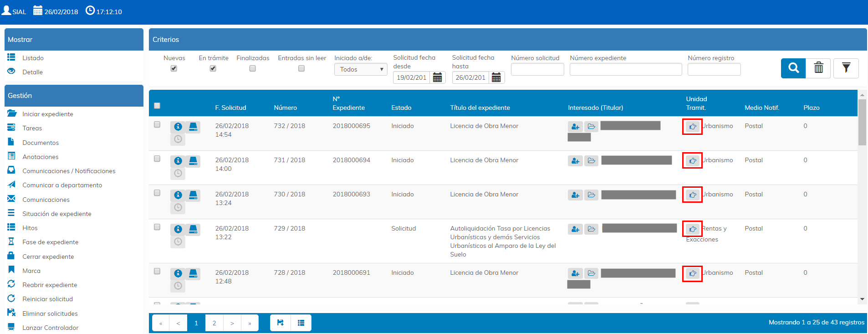868x334 pixels.
Task: Click add-person icon for request 731 / 2018
Action: [x=575, y=161]
